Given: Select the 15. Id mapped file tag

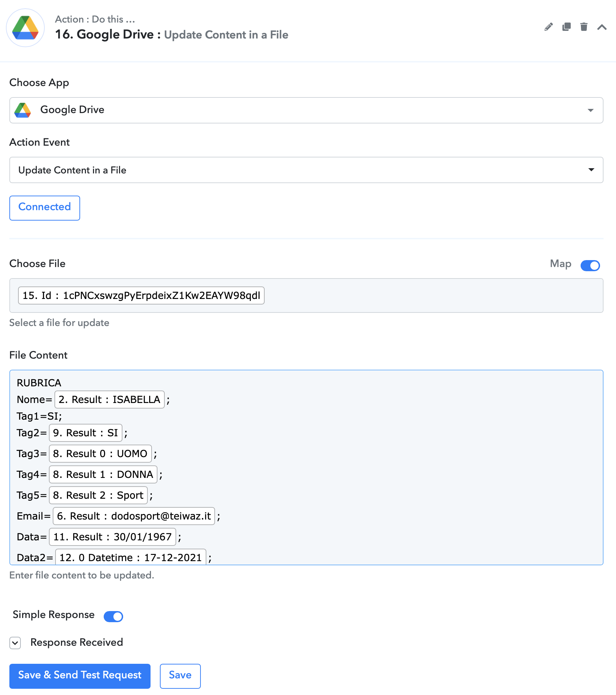Looking at the screenshot, I should (141, 295).
